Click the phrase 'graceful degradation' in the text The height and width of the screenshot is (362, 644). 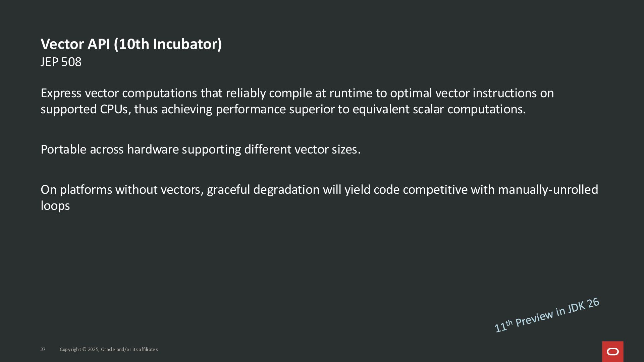pyautogui.click(x=263, y=190)
